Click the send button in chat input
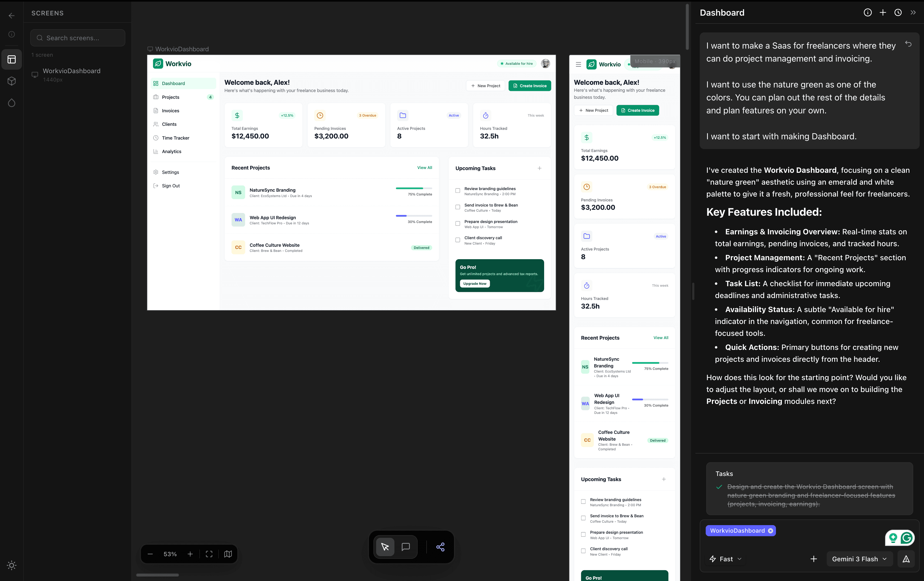 tap(906, 559)
